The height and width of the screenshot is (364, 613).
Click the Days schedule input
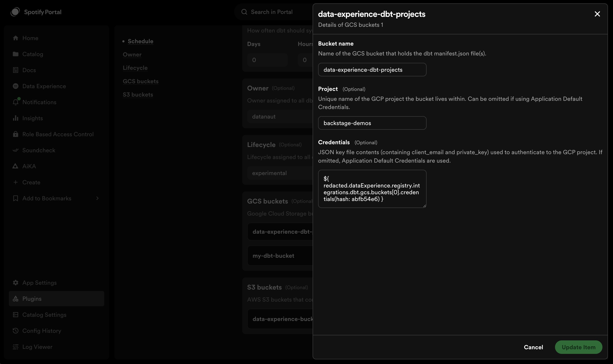(267, 60)
